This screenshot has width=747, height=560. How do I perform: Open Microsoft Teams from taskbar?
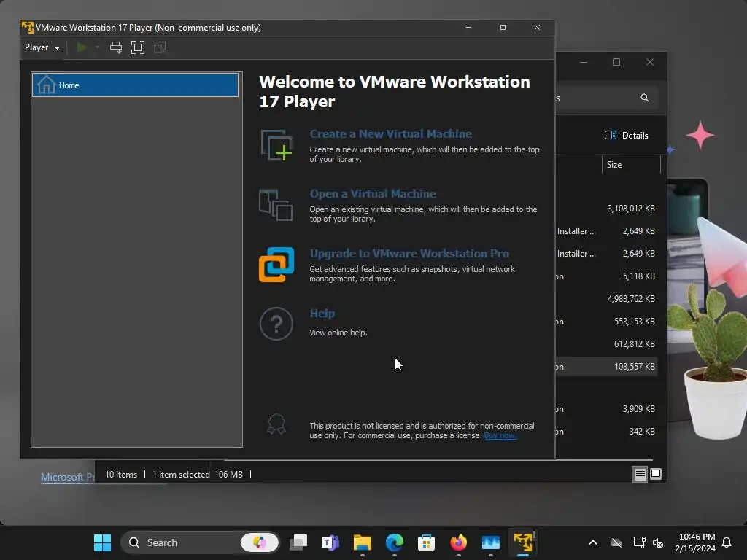(330, 542)
